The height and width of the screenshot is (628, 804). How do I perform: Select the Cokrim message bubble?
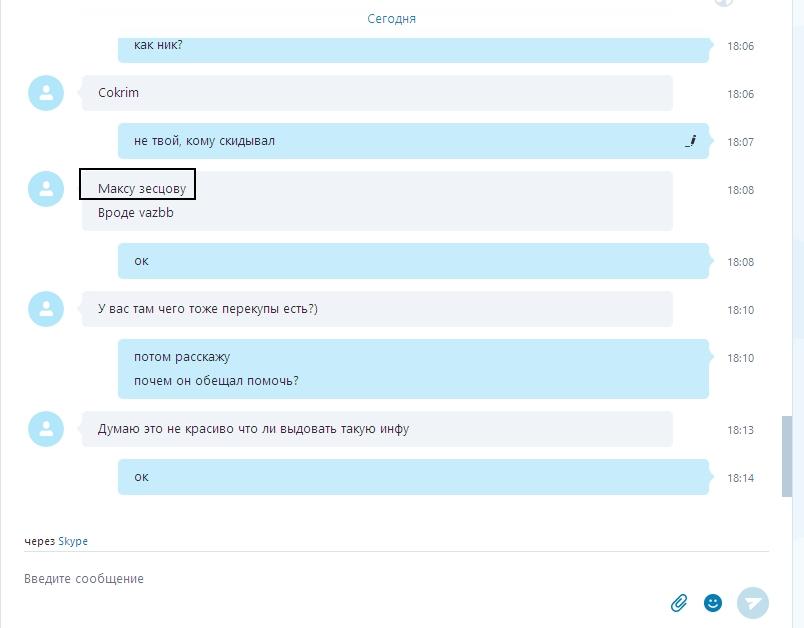[x=377, y=93]
